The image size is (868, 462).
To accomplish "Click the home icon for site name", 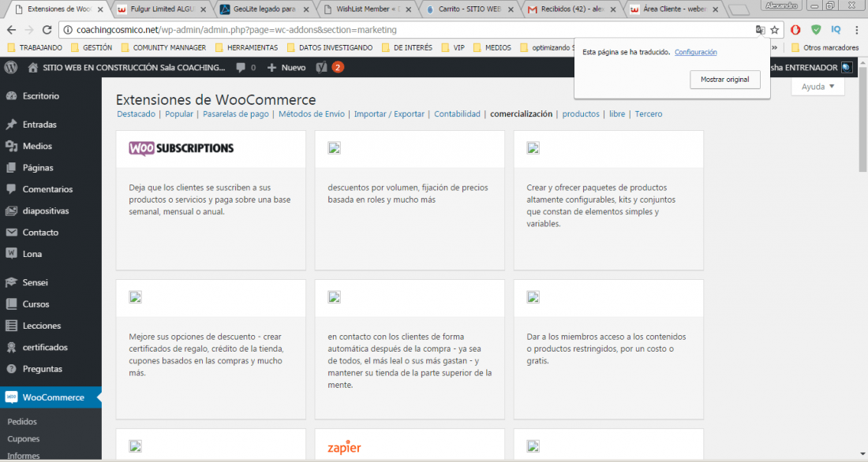I will [x=32, y=68].
